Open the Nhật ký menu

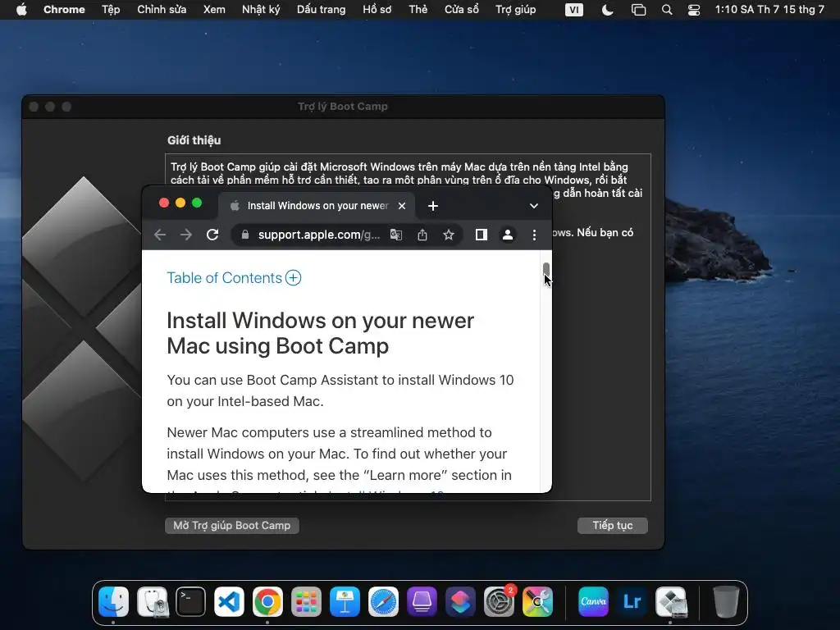coord(261,10)
